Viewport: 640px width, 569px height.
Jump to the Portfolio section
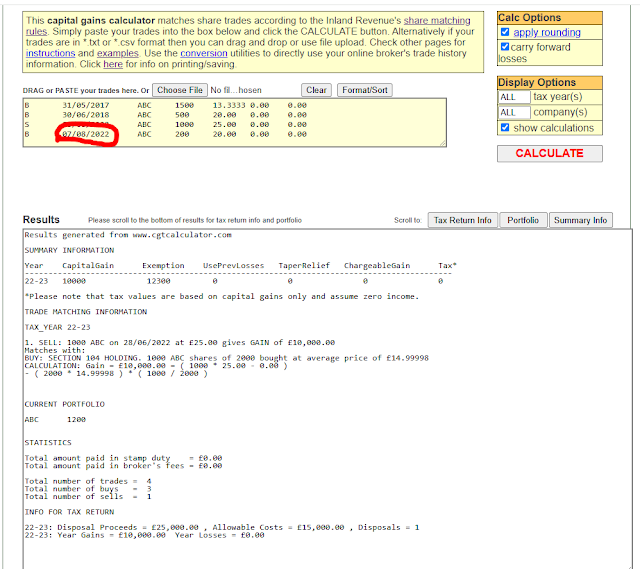(x=523, y=220)
